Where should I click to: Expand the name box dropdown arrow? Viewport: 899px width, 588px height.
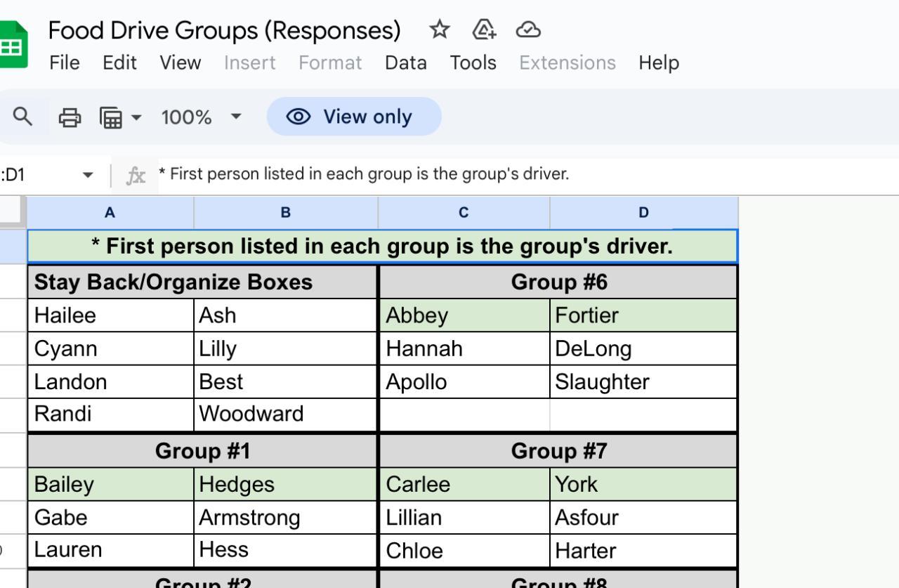click(87, 175)
